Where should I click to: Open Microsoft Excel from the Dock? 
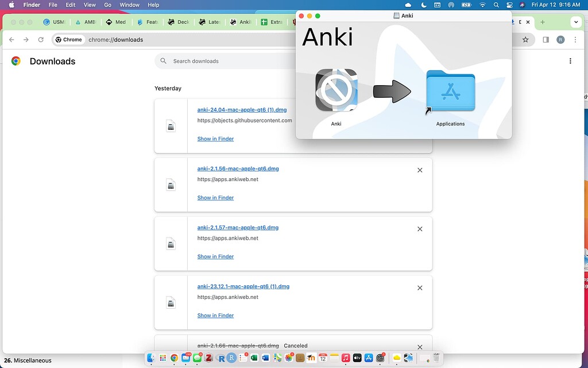click(x=254, y=358)
